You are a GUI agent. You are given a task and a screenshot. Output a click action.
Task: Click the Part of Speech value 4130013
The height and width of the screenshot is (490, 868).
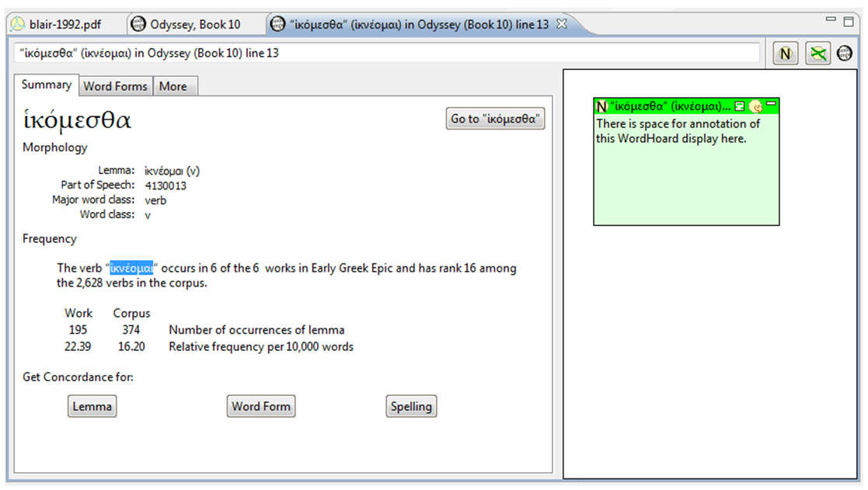[166, 186]
